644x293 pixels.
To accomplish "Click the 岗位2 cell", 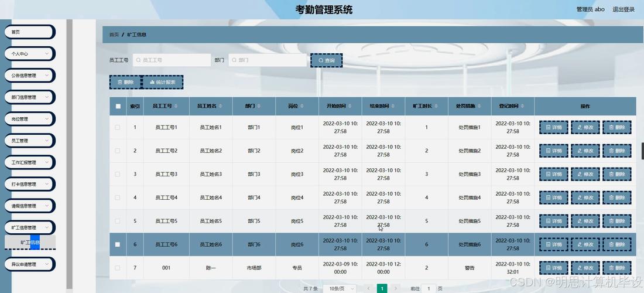I will (297, 151).
